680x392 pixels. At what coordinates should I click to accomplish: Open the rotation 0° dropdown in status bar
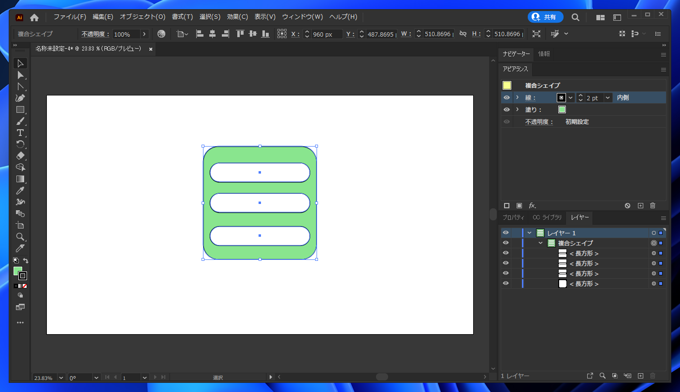click(96, 378)
